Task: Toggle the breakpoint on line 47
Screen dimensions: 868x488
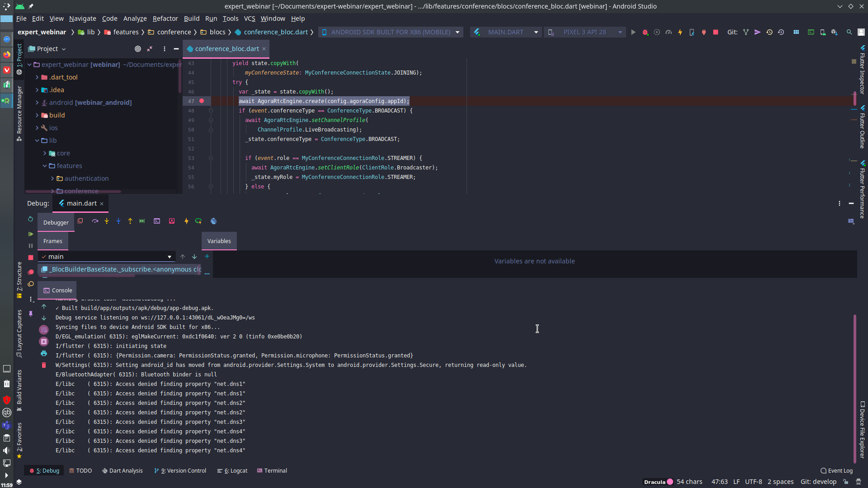Action: click(202, 101)
